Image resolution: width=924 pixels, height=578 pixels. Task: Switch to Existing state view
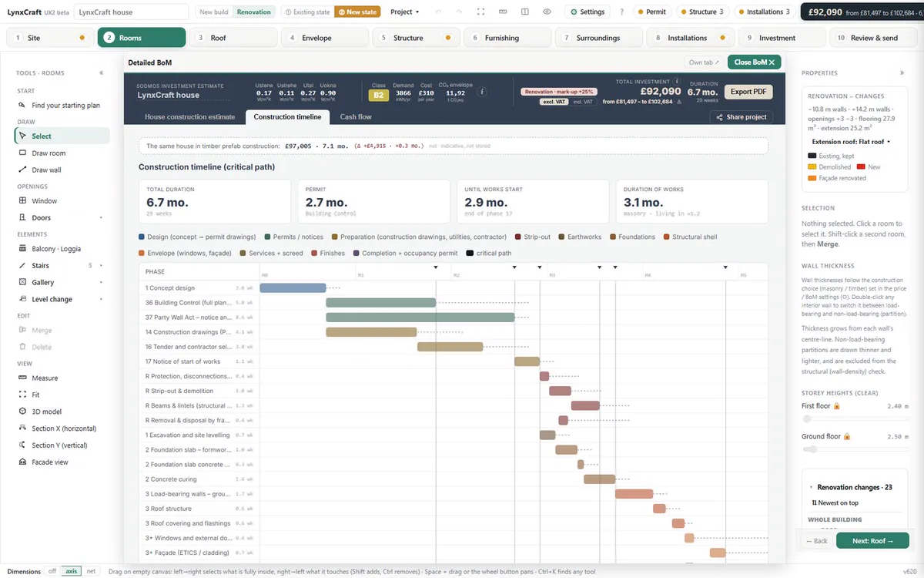pyautogui.click(x=307, y=12)
